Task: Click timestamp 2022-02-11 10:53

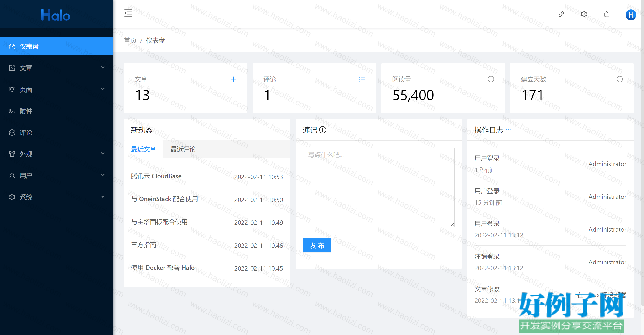Action: pyautogui.click(x=258, y=177)
